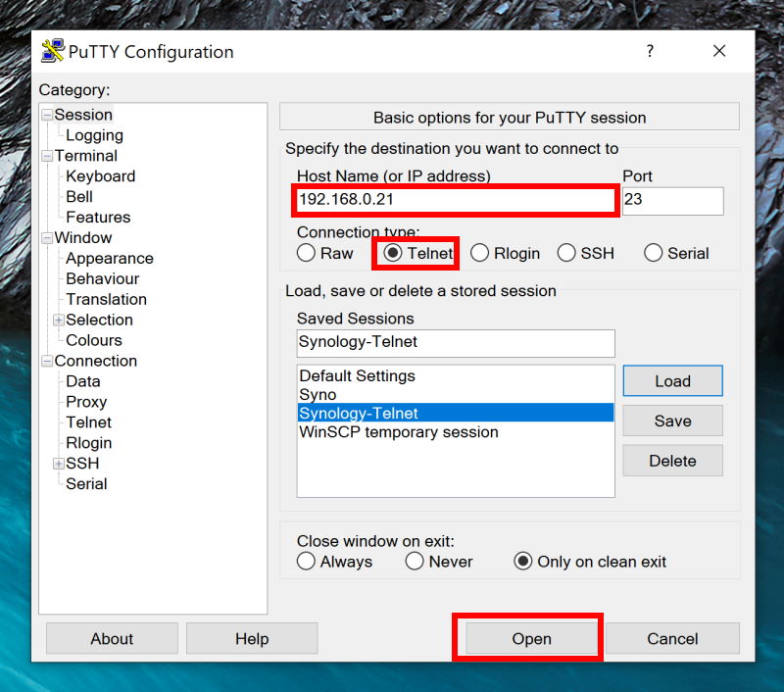Collapse the Window tree node
Screen dimensions: 784x692
pyautogui.click(x=47, y=238)
